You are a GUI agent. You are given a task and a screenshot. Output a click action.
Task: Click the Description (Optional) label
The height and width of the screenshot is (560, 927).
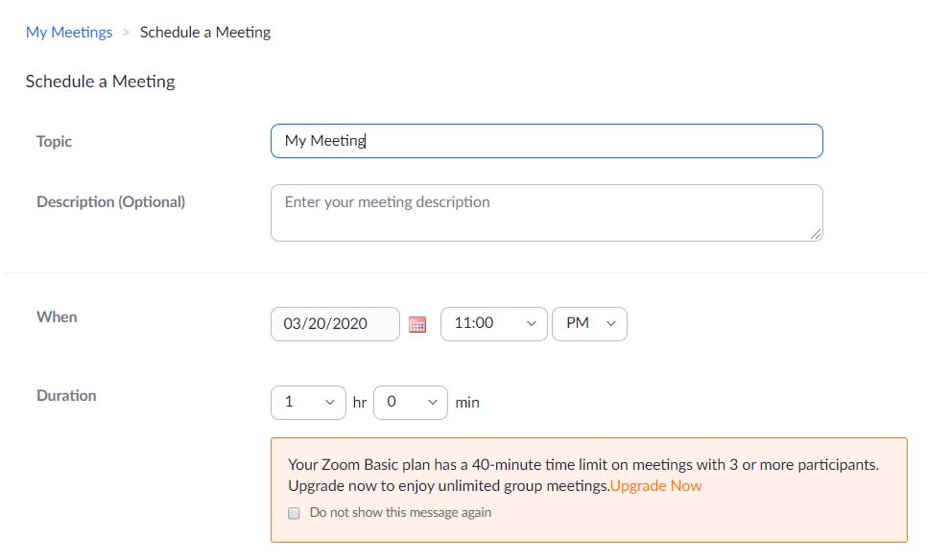point(110,202)
